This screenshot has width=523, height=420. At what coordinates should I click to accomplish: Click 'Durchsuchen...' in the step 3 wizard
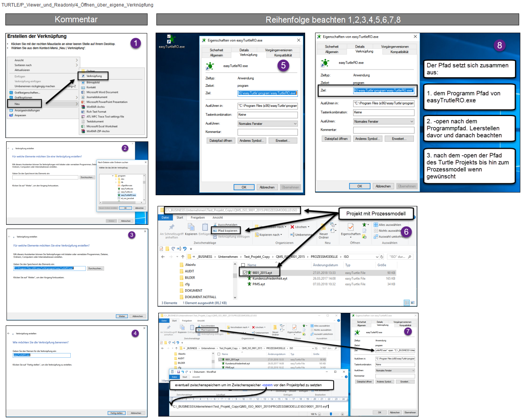95,269
